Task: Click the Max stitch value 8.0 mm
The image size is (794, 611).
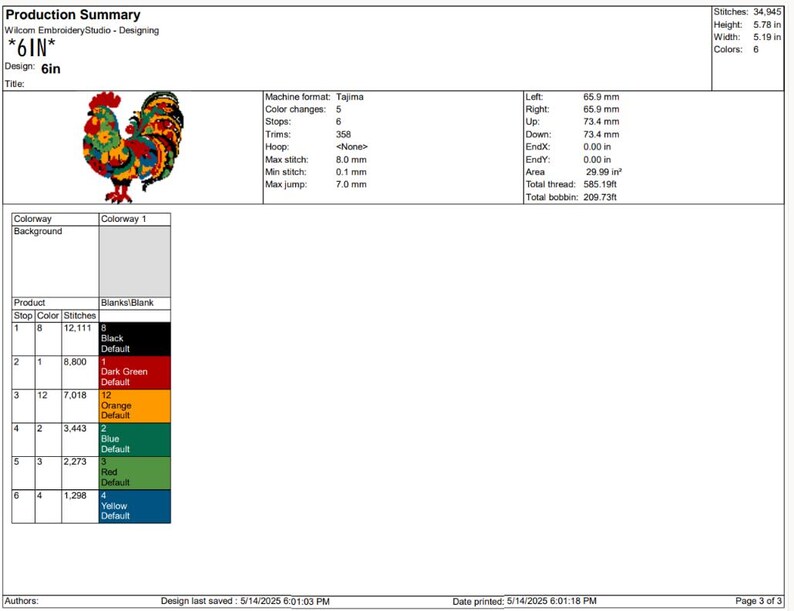Action: (x=351, y=159)
